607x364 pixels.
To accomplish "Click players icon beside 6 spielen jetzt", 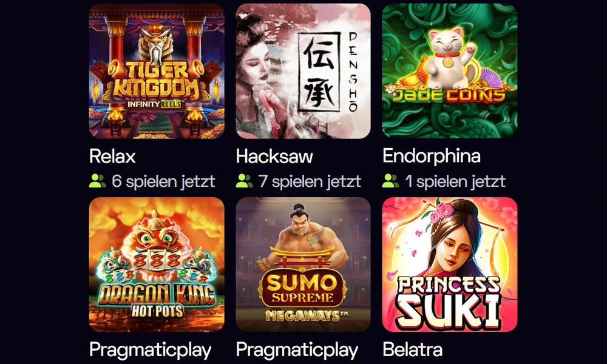I will [x=98, y=181].
